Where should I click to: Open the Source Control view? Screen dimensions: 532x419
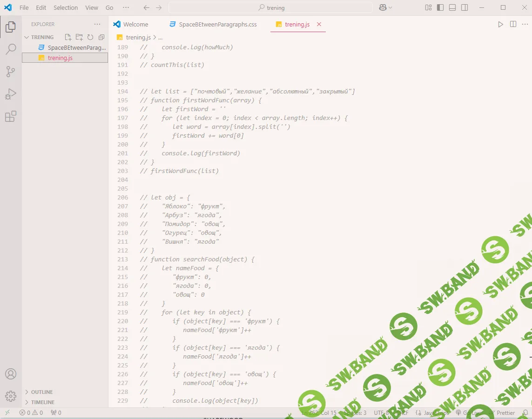pos(10,72)
